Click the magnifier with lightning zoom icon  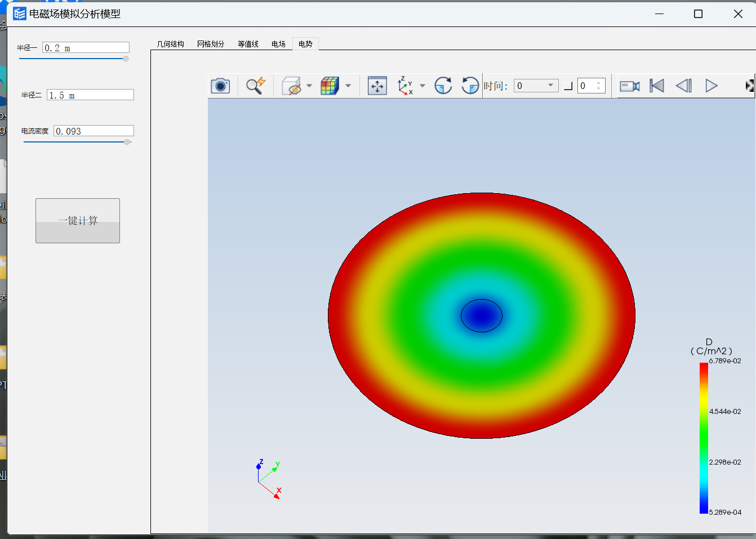(256, 86)
